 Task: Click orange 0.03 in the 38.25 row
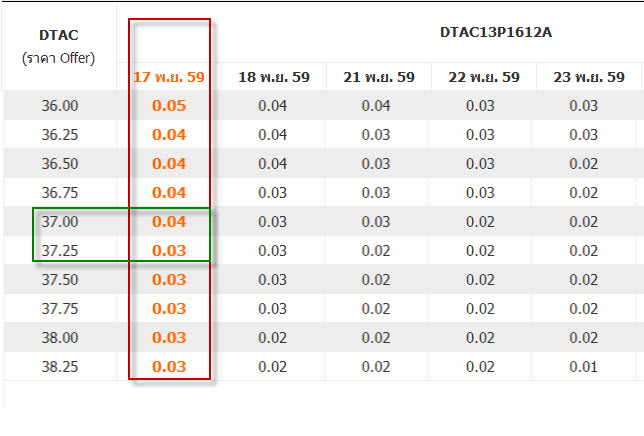[x=169, y=367]
